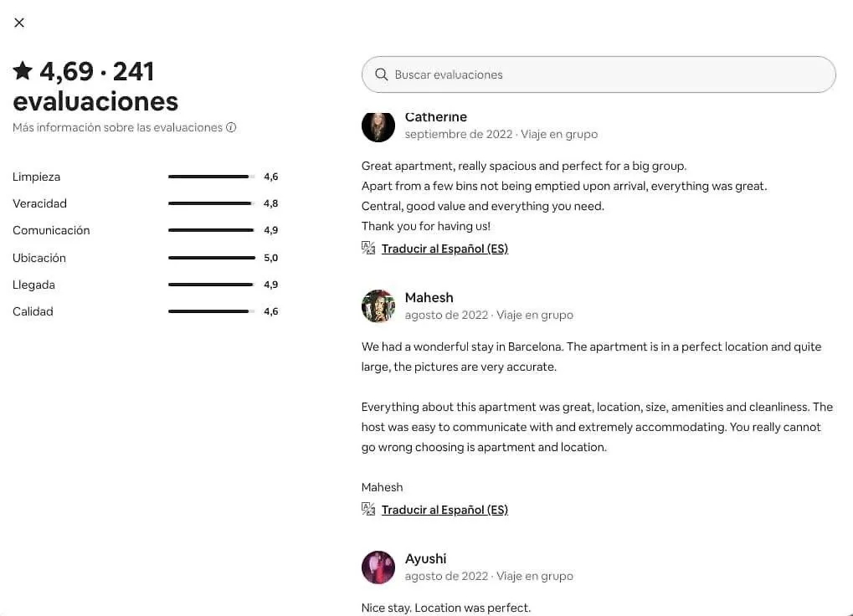Click the star icon next to 4,69

click(x=23, y=70)
